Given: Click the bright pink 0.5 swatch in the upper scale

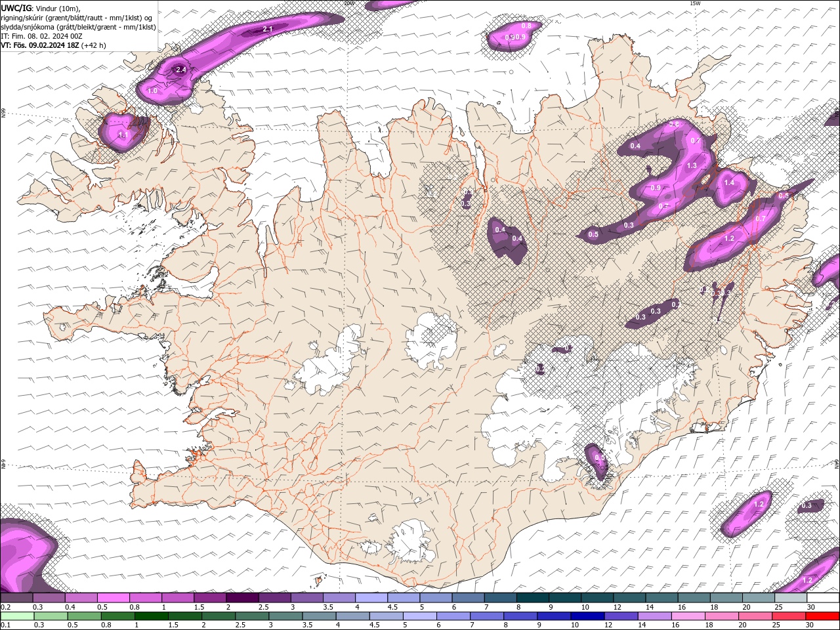Looking at the screenshot, I should [113, 598].
